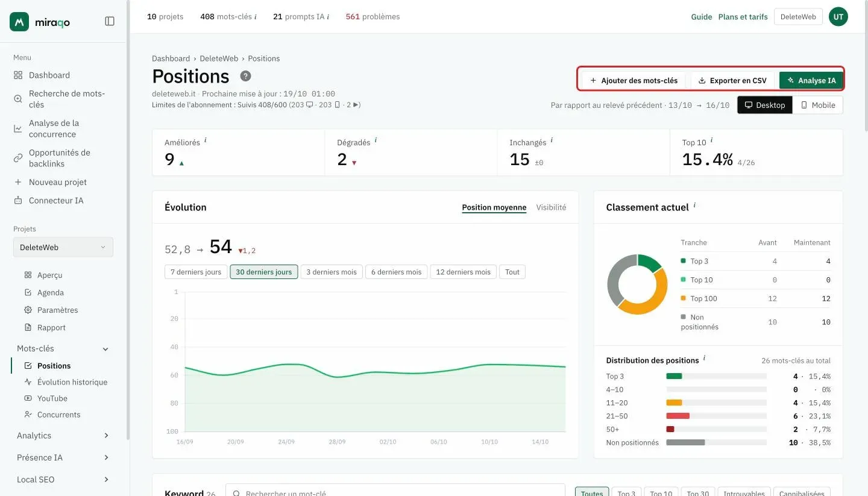Click the Analyse de la concurrence chart icon
The width and height of the screenshot is (868, 496).
click(18, 128)
